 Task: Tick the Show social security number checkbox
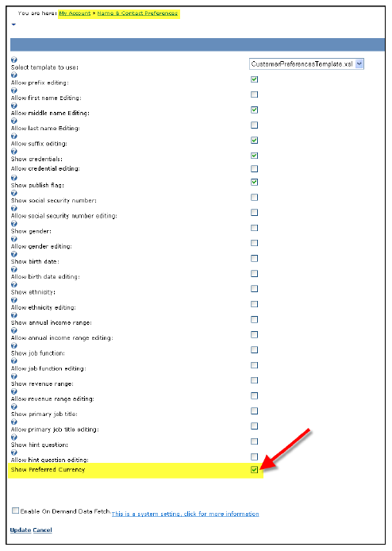(x=254, y=198)
